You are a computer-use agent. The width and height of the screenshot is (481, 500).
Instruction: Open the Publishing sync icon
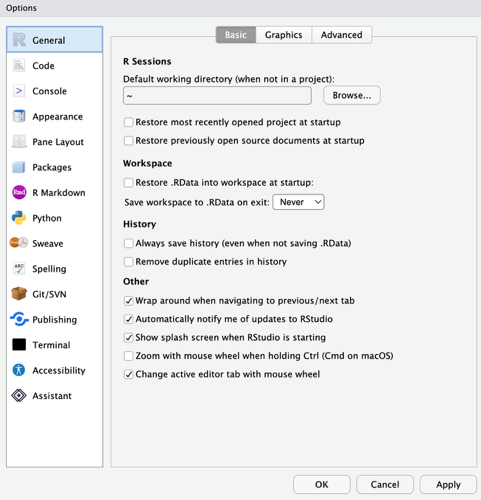(19, 319)
